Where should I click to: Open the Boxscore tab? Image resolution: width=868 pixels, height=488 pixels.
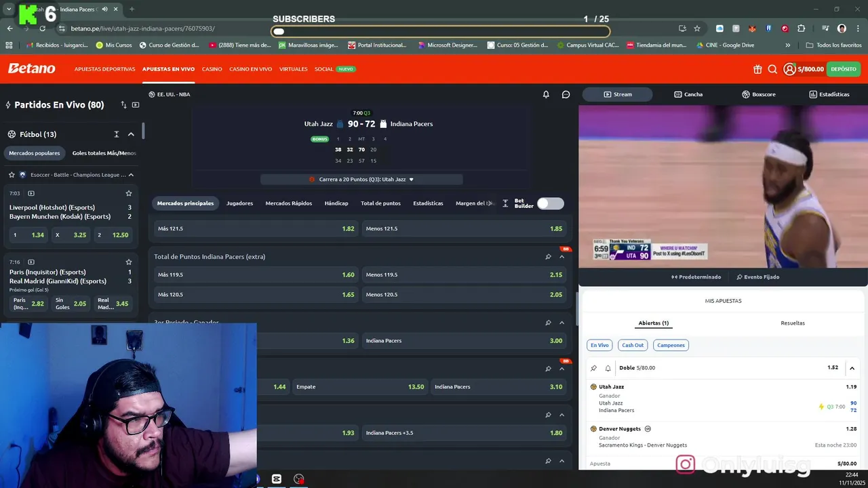pyautogui.click(x=759, y=94)
